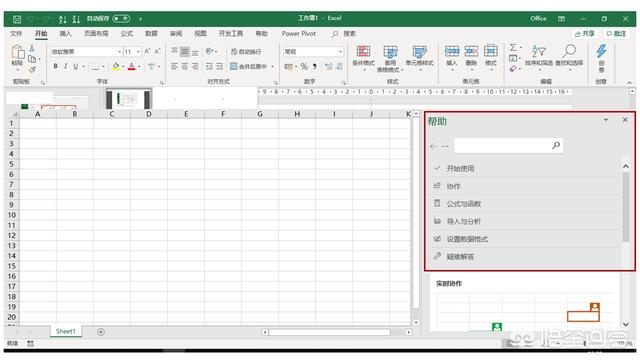
Task: Toggle the AutoSave switch
Action: 121,18
